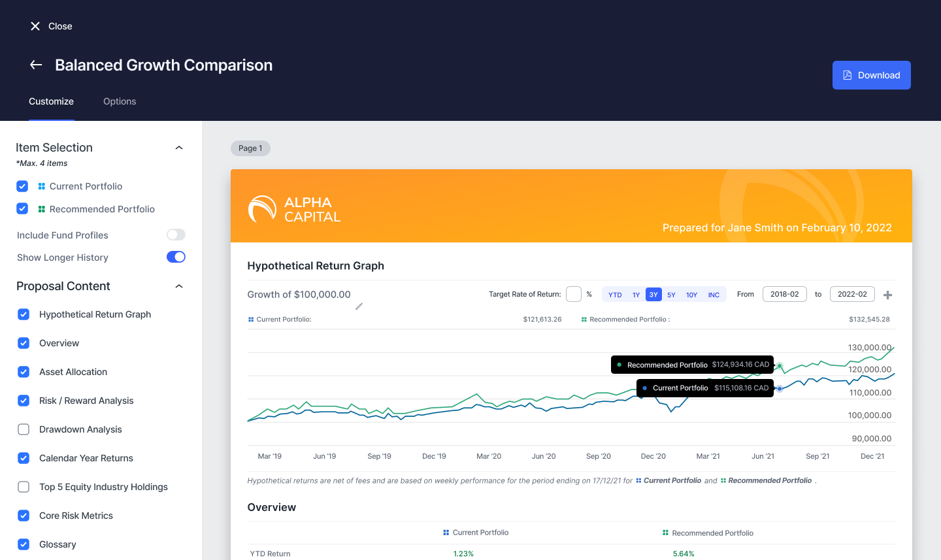This screenshot has height=560, width=941.
Task: Click the From date field 2018-02
Action: tap(784, 294)
